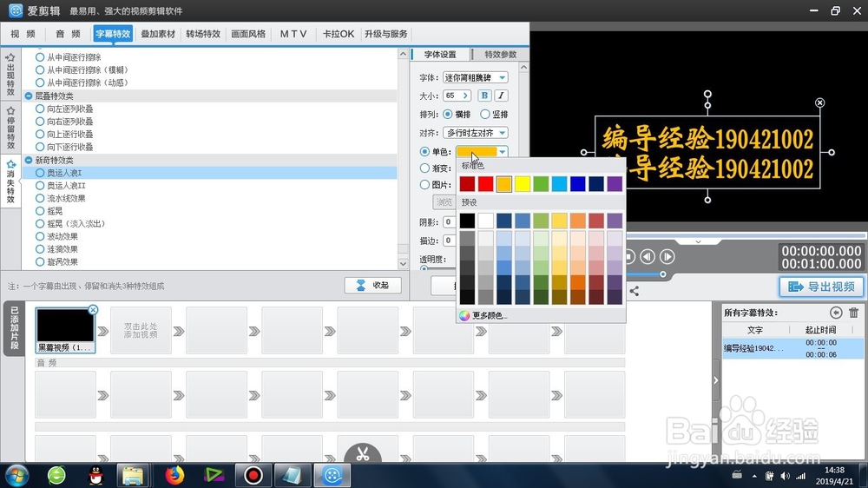
Task: Pick the yellow standard color swatch
Action: pyautogui.click(x=523, y=184)
